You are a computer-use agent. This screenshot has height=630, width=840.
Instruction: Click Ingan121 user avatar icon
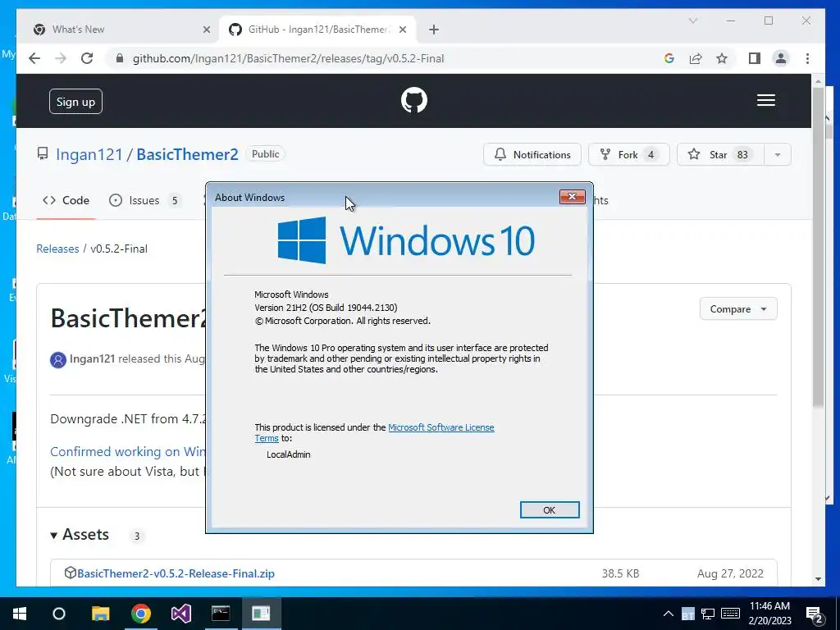click(58, 359)
